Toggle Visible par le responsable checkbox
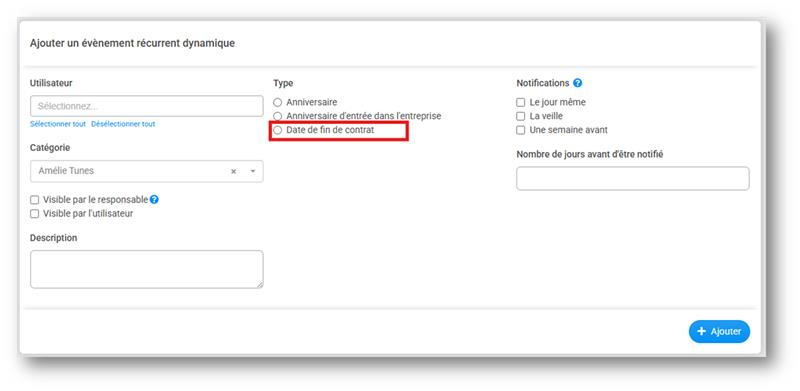 [35, 200]
